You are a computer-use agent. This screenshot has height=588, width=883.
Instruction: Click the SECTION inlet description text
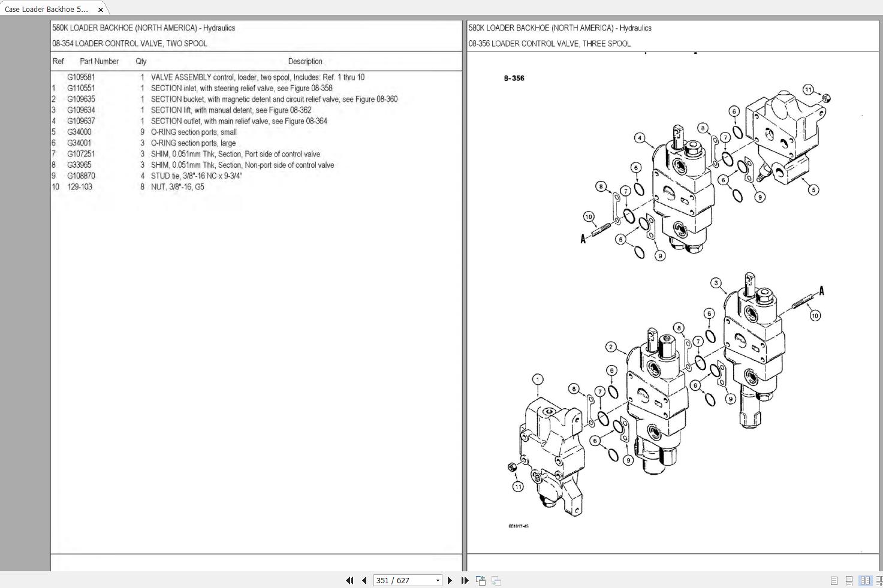point(242,88)
